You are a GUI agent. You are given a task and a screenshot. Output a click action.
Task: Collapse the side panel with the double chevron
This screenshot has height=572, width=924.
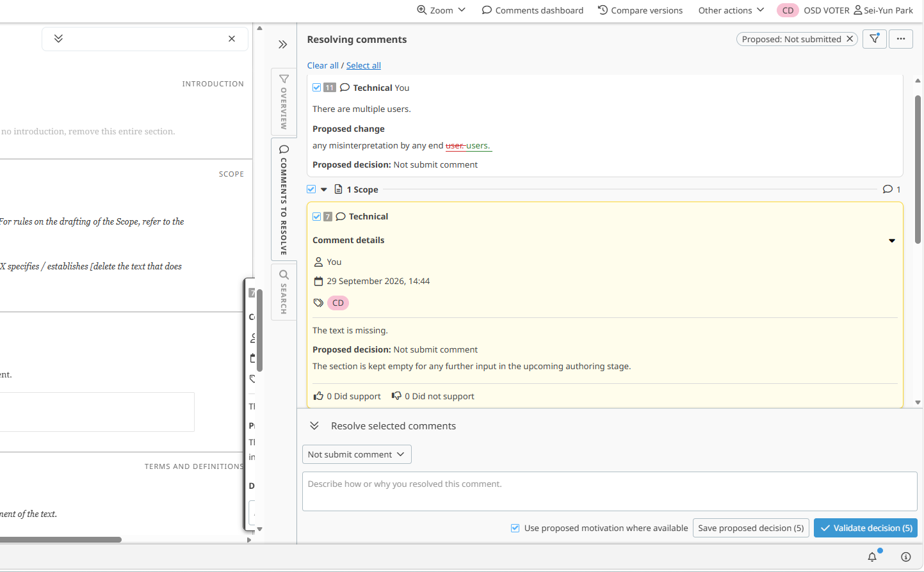(283, 44)
